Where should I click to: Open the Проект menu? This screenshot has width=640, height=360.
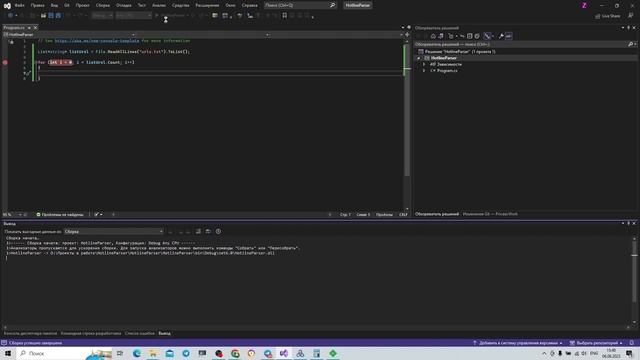point(82,5)
